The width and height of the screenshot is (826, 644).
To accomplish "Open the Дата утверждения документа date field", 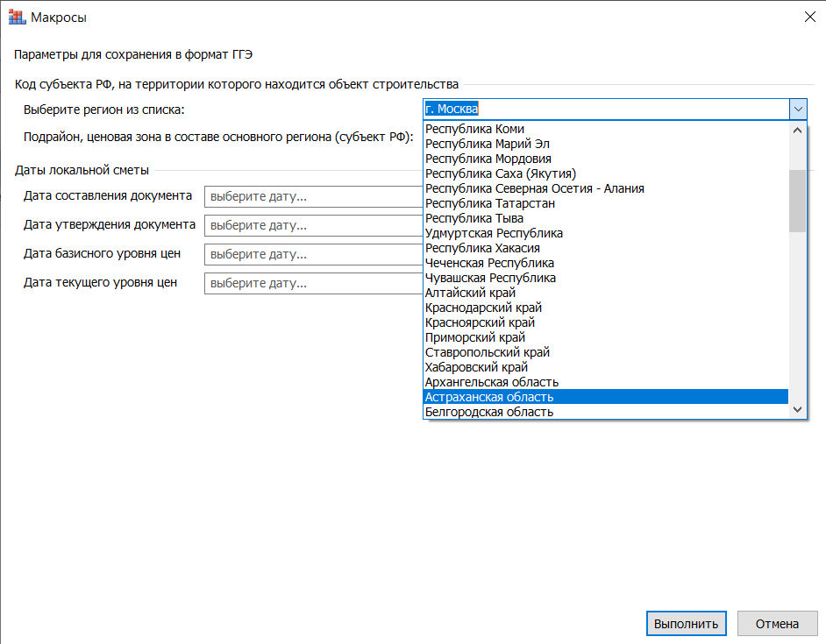I will [312, 226].
